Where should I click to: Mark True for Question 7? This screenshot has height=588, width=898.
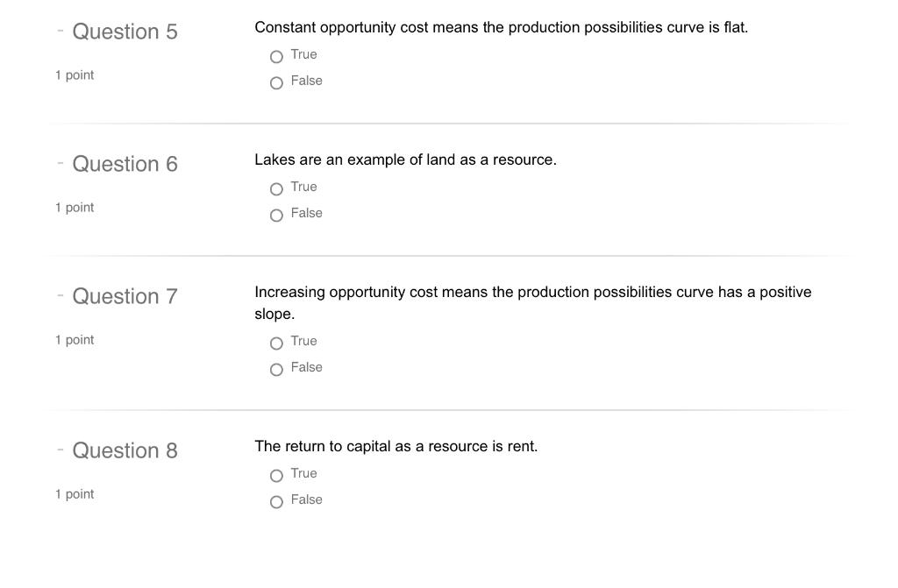[x=276, y=343]
